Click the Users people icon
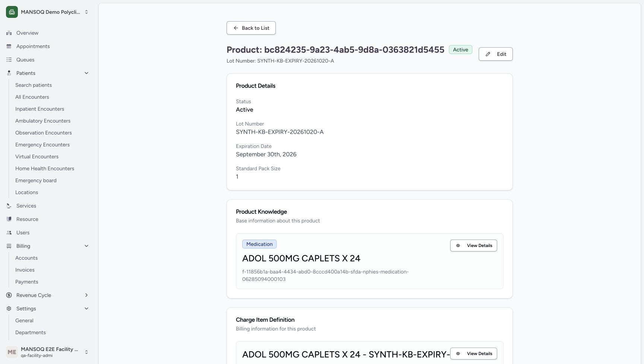This screenshot has height=364, width=644. point(9,232)
